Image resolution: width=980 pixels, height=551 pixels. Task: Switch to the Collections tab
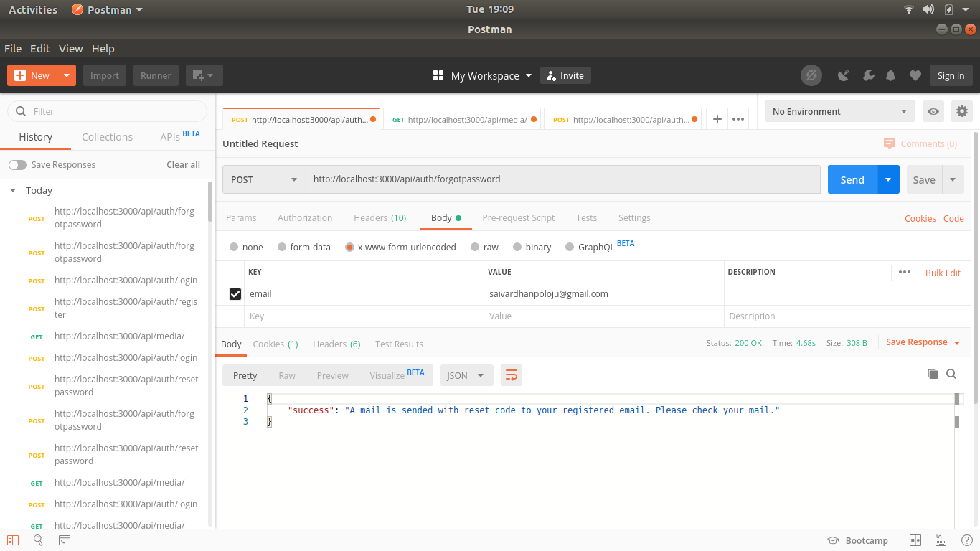(x=107, y=136)
